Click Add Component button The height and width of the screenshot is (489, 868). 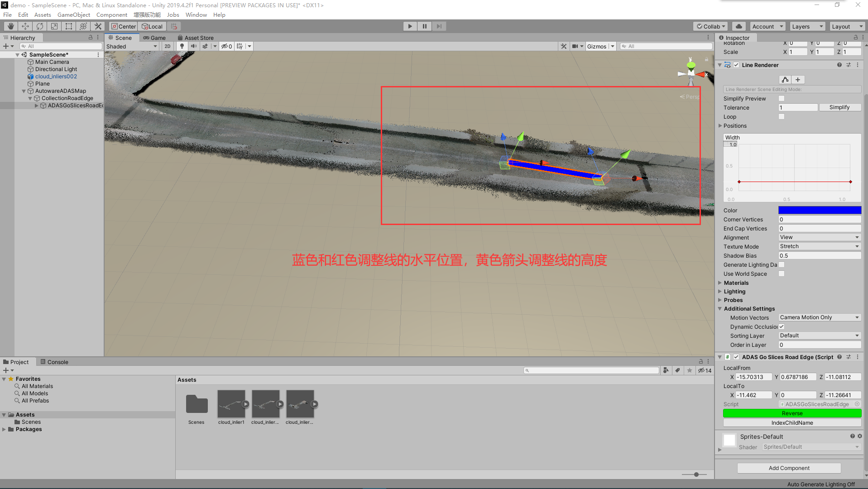789,468
